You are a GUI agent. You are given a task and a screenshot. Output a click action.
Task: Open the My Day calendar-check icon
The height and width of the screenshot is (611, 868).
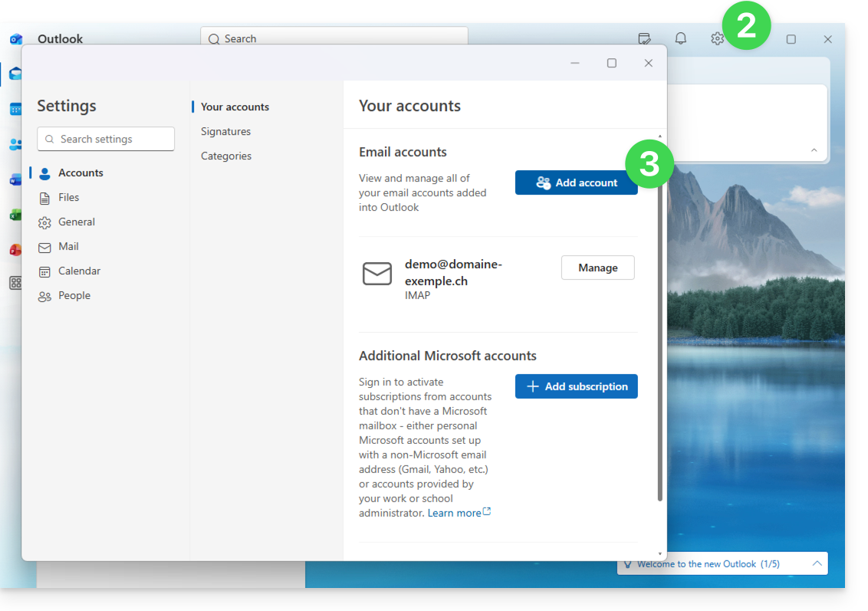coord(644,39)
